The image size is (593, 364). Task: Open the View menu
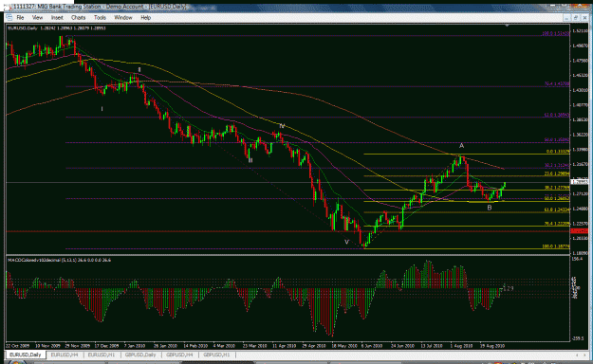[37, 18]
